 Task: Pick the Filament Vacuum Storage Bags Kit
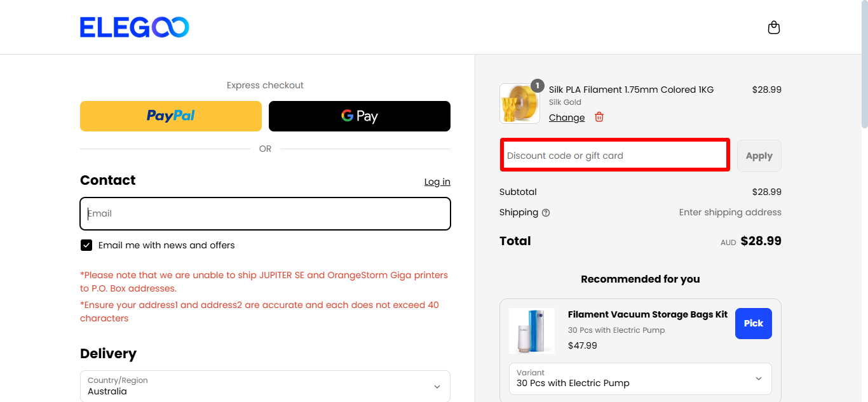click(753, 323)
